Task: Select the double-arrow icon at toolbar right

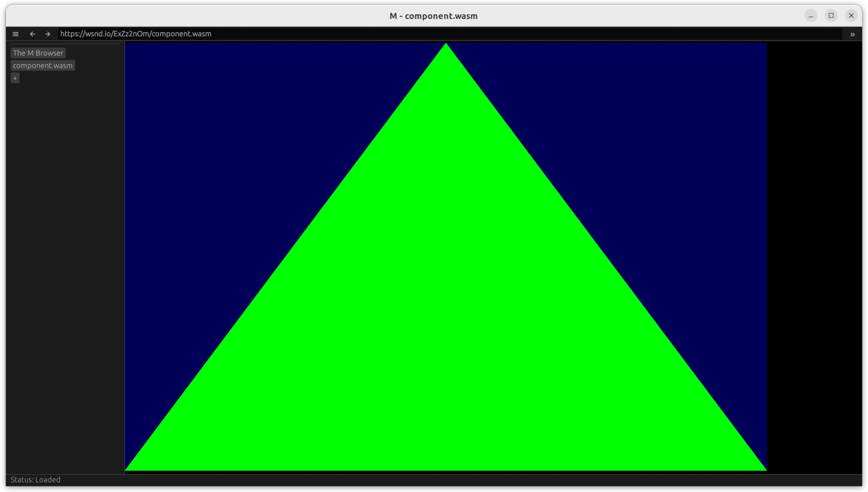Action: [x=853, y=34]
